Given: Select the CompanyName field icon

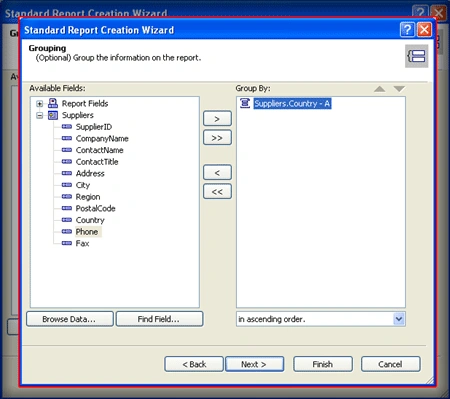Looking at the screenshot, I should [67, 138].
